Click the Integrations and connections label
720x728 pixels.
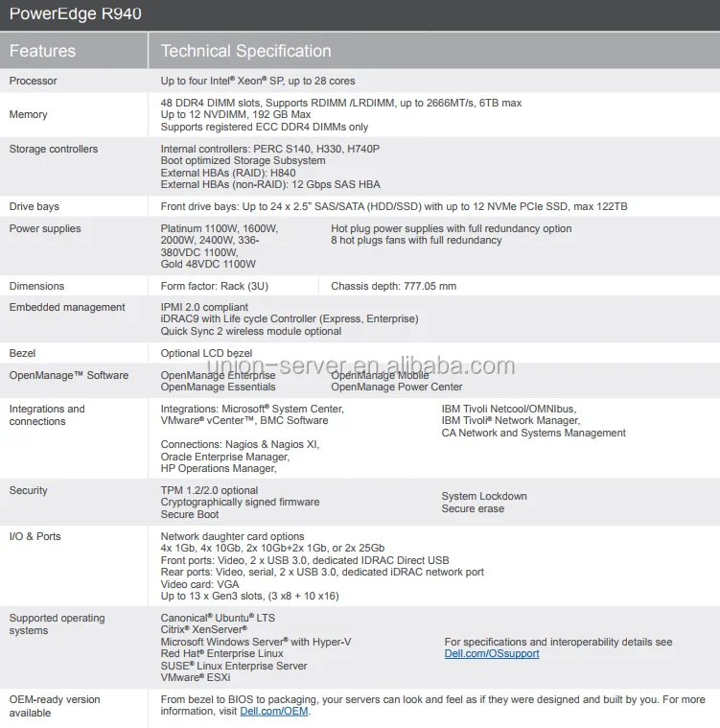point(47,415)
